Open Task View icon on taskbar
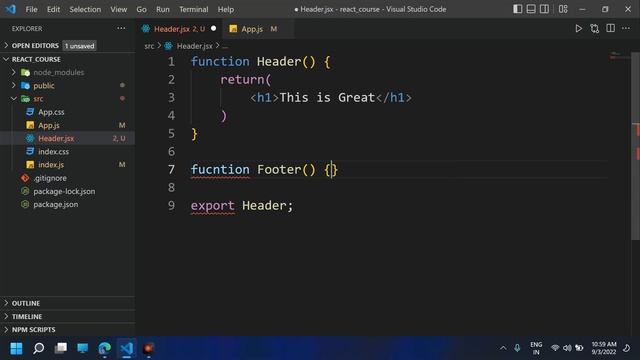 click(x=61, y=348)
